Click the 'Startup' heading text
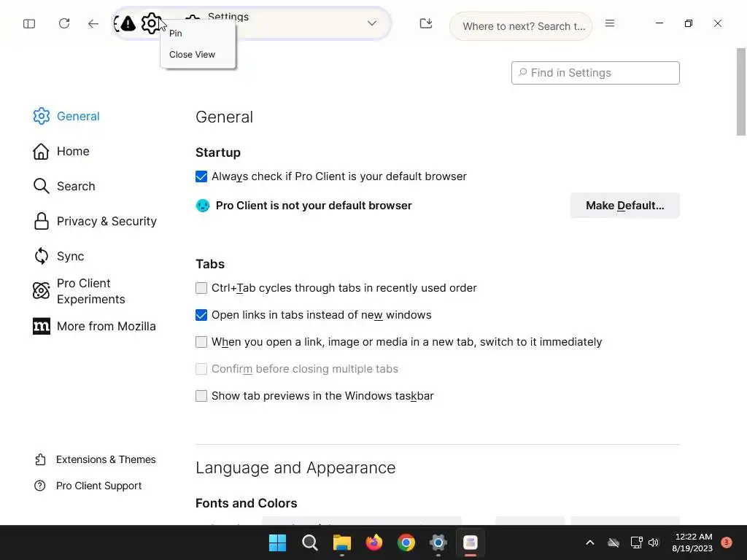Screen dimensions: 747x560 tap(217, 152)
